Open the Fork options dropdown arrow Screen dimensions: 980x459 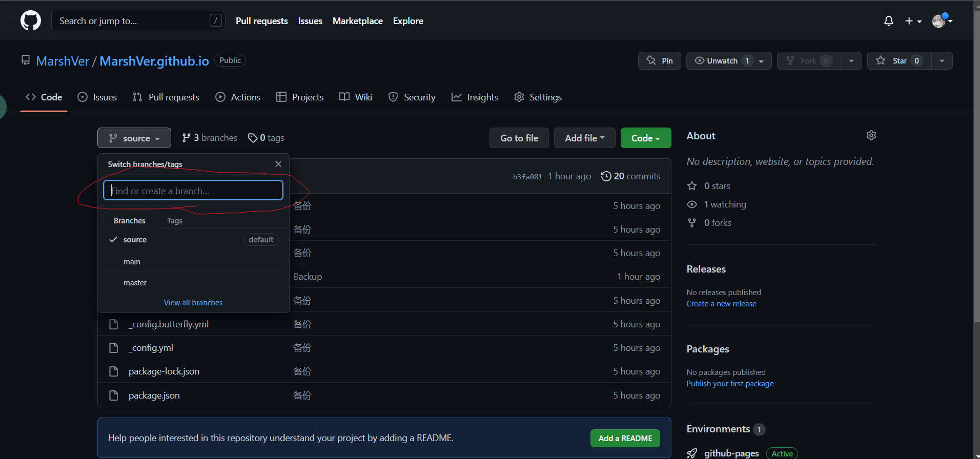851,60
